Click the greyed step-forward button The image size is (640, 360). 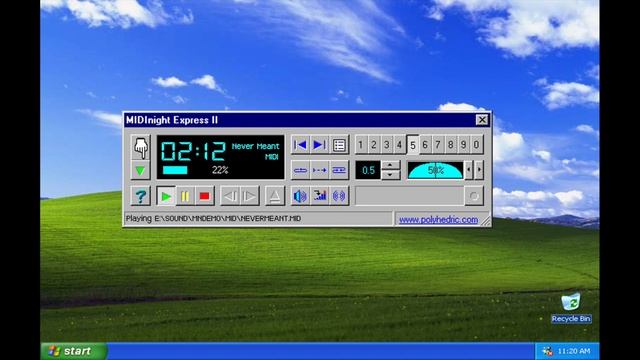pyautogui.click(x=249, y=196)
